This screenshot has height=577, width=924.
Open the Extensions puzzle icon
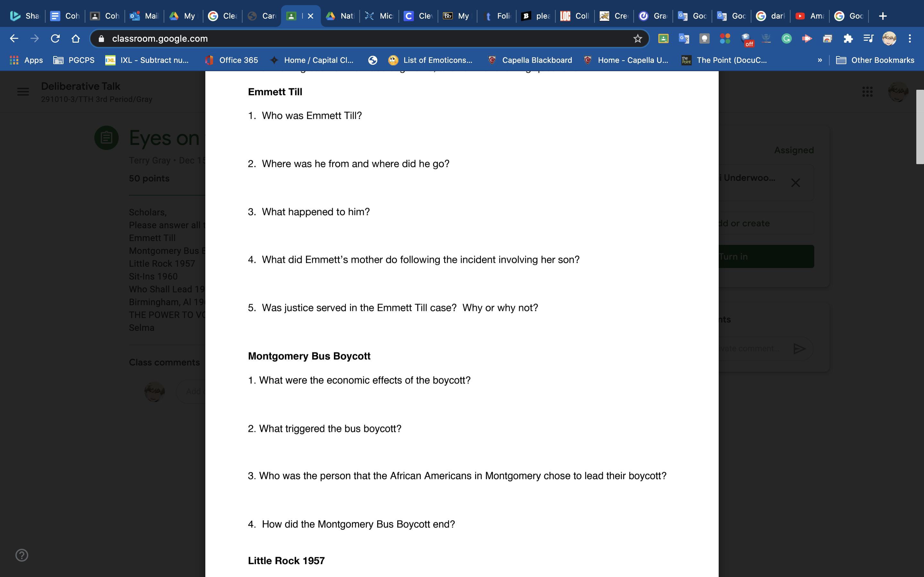[x=848, y=38]
